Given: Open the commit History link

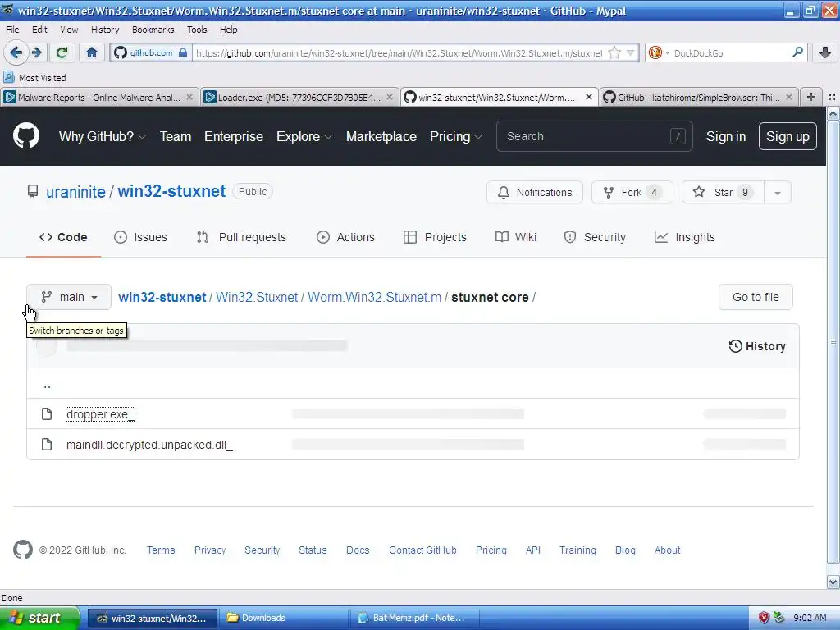Looking at the screenshot, I should tap(757, 346).
